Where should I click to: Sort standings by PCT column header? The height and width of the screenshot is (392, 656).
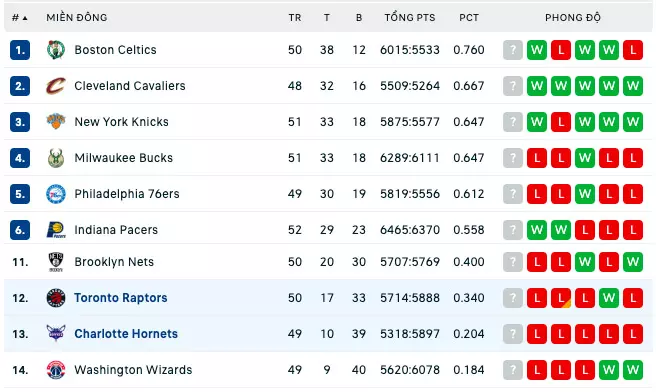pyautogui.click(x=469, y=18)
